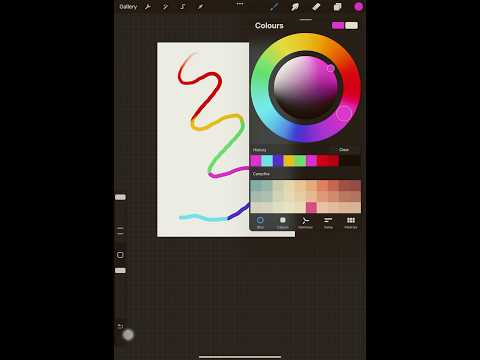
Task: Select the Paint brush tool
Action: click(x=274, y=7)
